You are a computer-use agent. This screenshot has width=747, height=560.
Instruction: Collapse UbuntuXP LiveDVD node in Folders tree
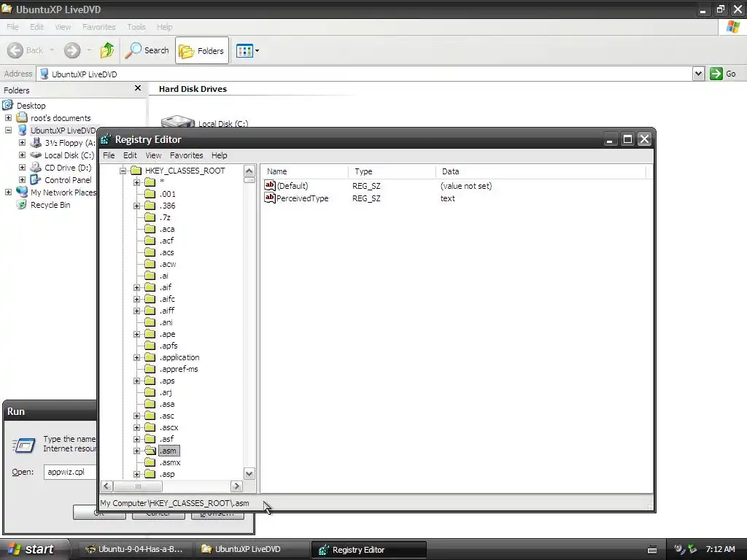pyautogui.click(x=8, y=130)
